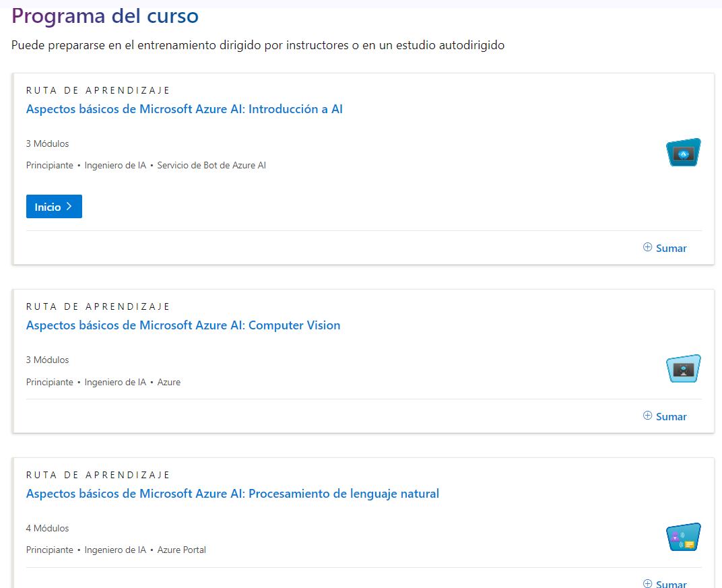Click Principiante label in Computer Vision card

coord(50,382)
